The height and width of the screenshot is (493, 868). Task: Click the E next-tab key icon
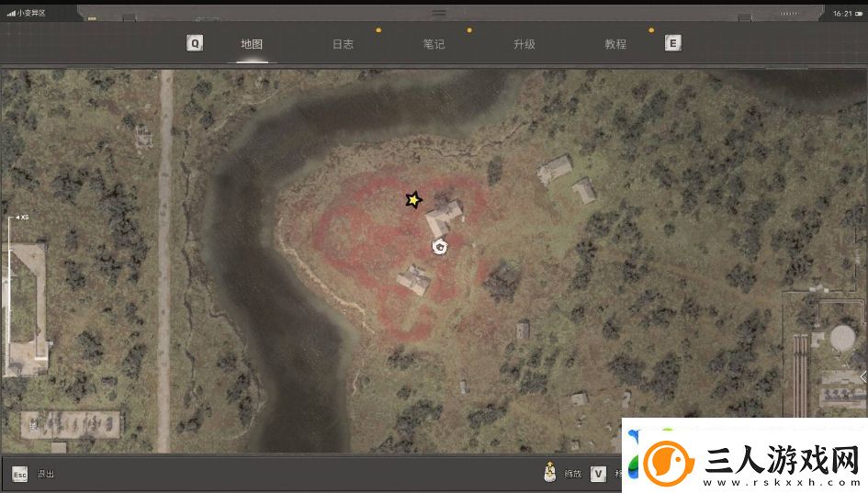[672, 43]
